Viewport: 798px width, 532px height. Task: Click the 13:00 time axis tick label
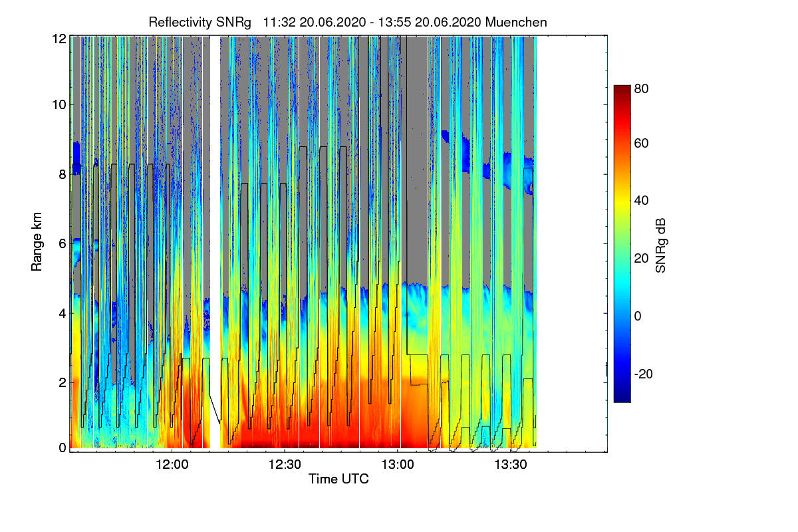pos(398,464)
